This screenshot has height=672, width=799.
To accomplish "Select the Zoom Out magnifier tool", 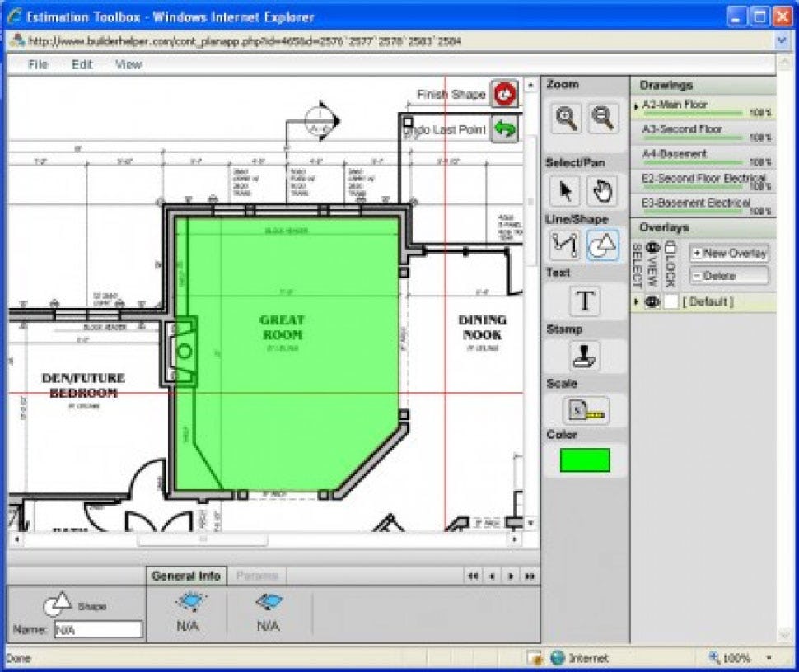I will click(x=604, y=119).
